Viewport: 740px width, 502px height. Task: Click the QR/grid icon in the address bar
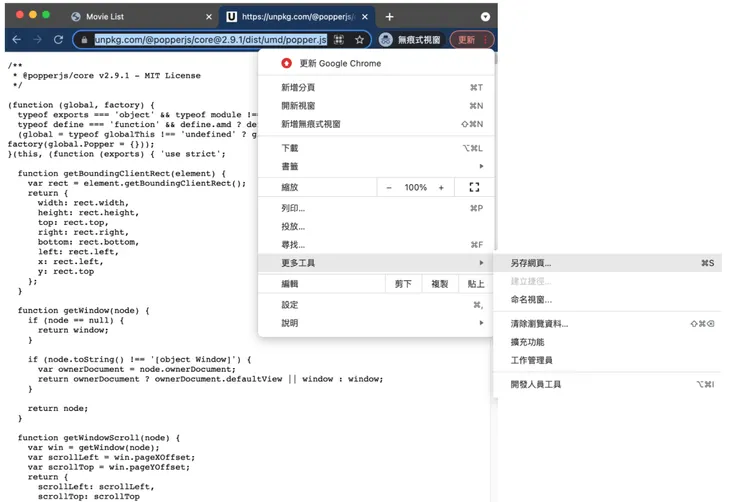[x=339, y=40]
